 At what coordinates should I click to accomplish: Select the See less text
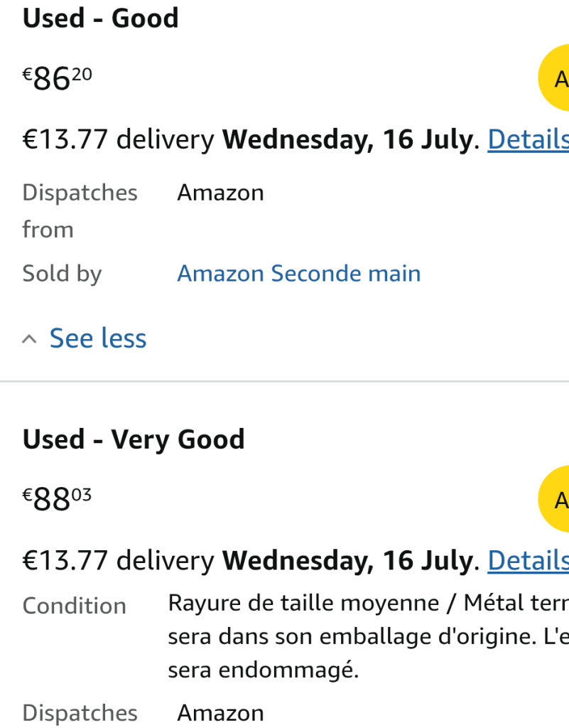[98, 338]
